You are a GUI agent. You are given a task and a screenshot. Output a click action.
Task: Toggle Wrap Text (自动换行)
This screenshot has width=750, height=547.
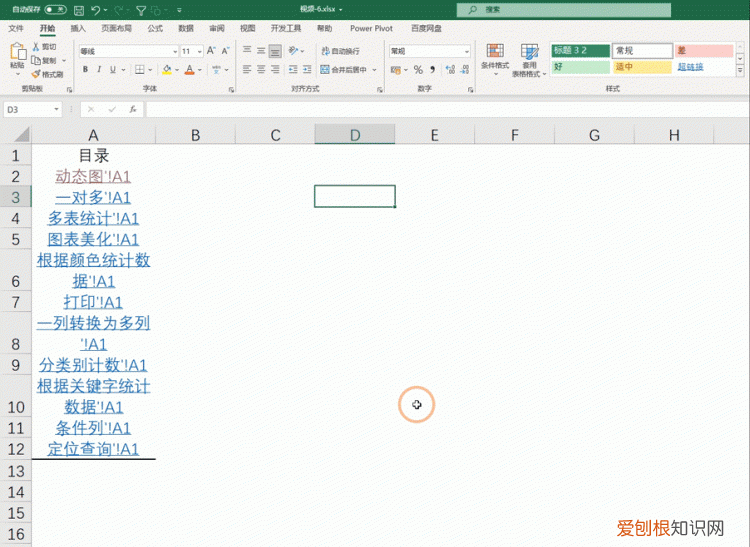click(341, 51)
